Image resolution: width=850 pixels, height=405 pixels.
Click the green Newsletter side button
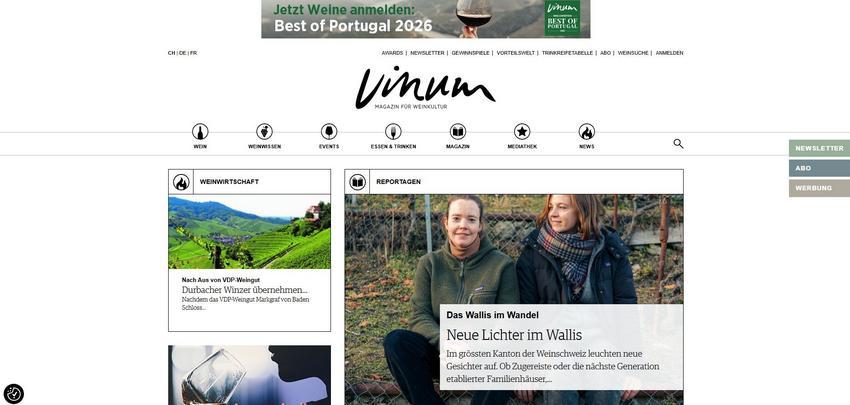tap(819, 148)
